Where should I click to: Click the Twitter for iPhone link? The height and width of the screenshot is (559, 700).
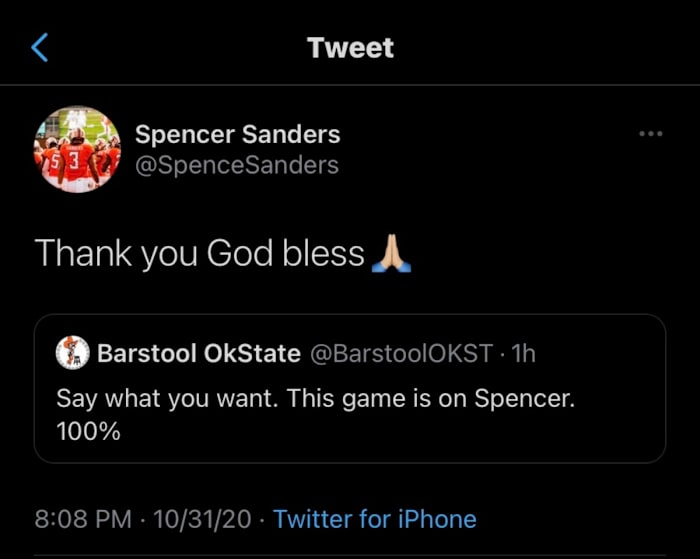click(374, 519)
